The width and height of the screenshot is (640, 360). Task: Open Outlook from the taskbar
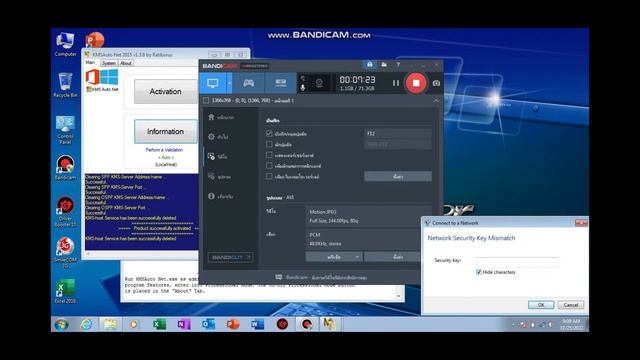(x=209, y=324)
